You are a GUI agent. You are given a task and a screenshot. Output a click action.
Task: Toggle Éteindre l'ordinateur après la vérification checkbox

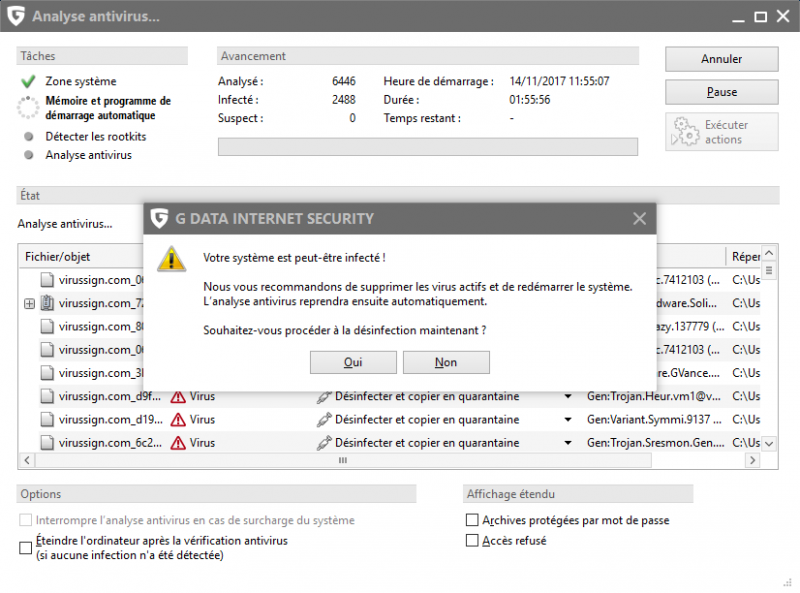coord(26,548)
